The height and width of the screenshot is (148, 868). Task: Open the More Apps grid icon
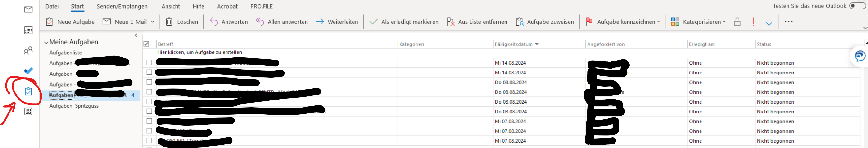pos(28,112)
